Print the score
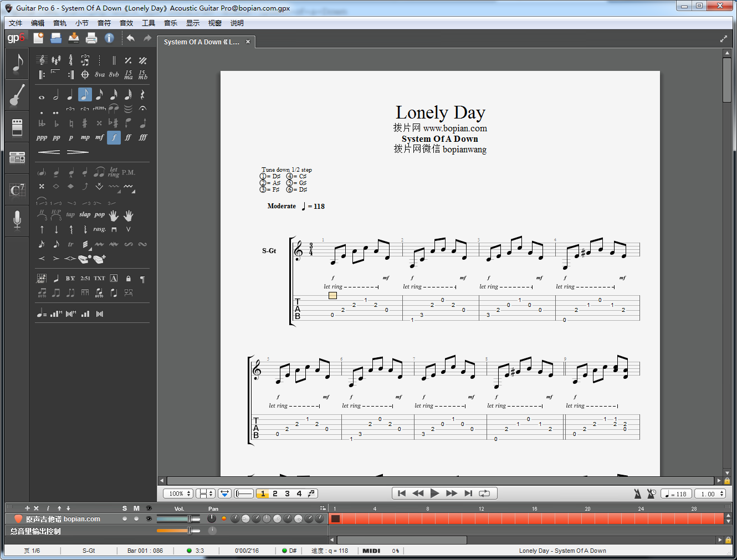 click(91, 38)
